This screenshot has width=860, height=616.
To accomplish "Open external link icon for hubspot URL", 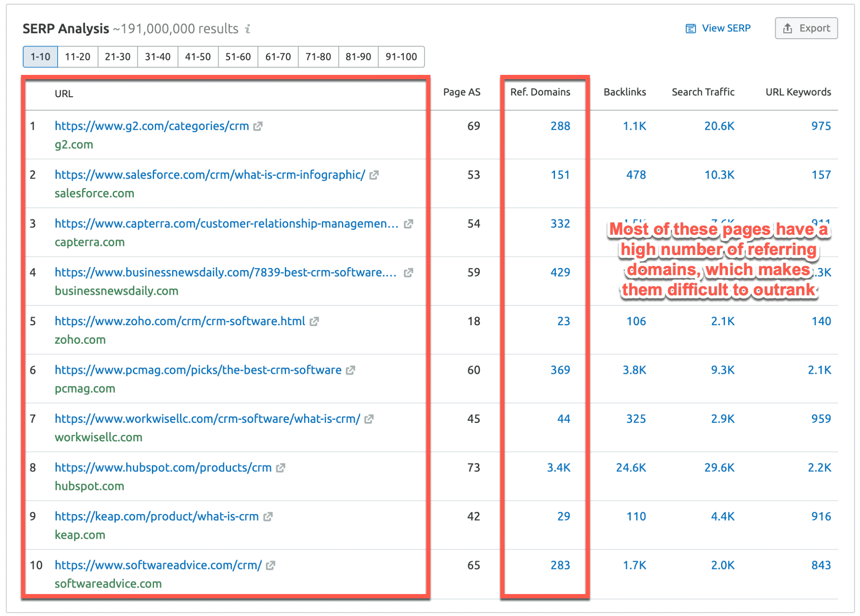I will click(x=281, y=468).
